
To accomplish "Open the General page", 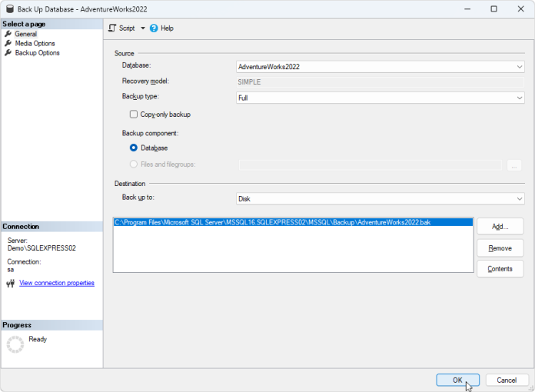I will coord(26,34).
